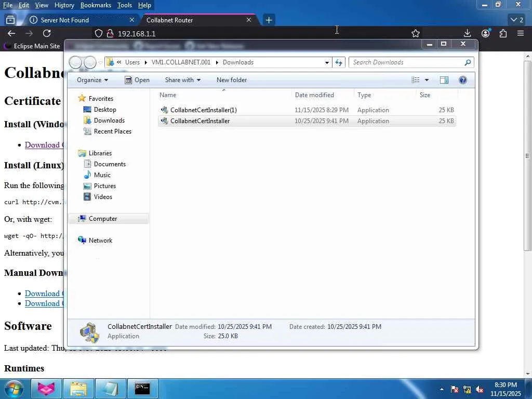
Task: Bookmark this page with the star icon
Action: (x=415, y=33)
